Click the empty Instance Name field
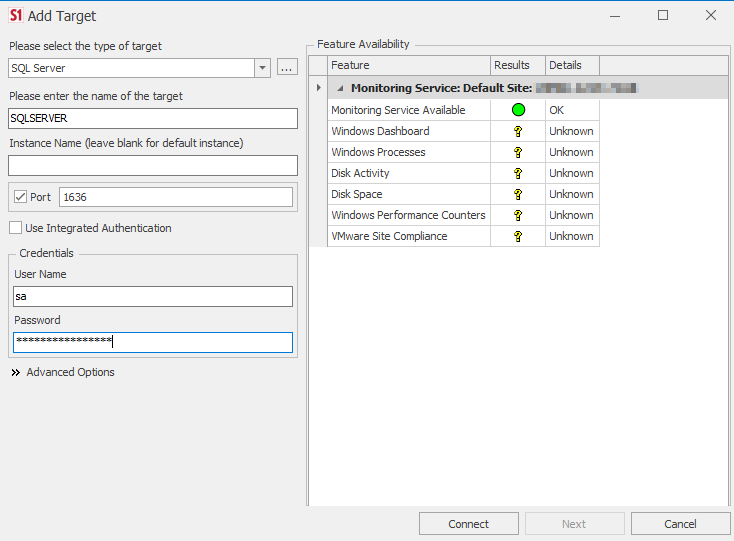 pyautogui.click(x=153, y=166)
